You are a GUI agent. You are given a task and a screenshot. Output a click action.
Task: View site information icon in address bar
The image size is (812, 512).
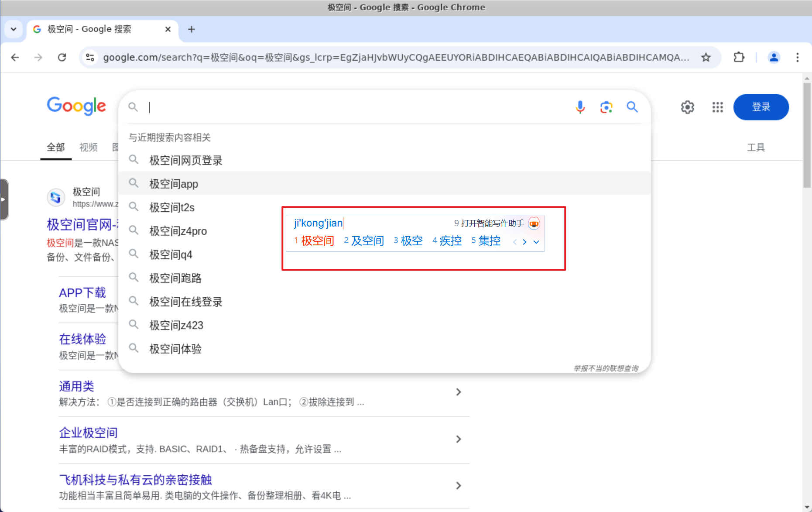coord(90,57)
